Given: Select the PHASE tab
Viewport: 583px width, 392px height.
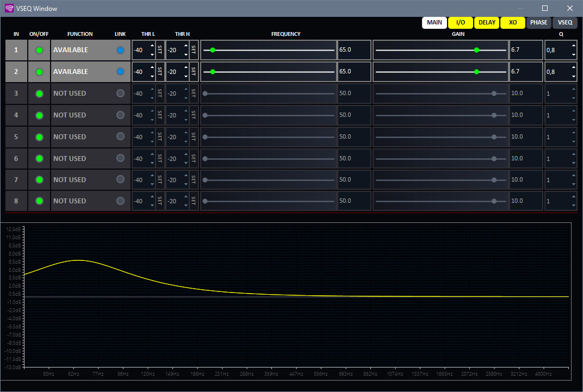Looking at the screenshot, I should click(x=539, y=23).
